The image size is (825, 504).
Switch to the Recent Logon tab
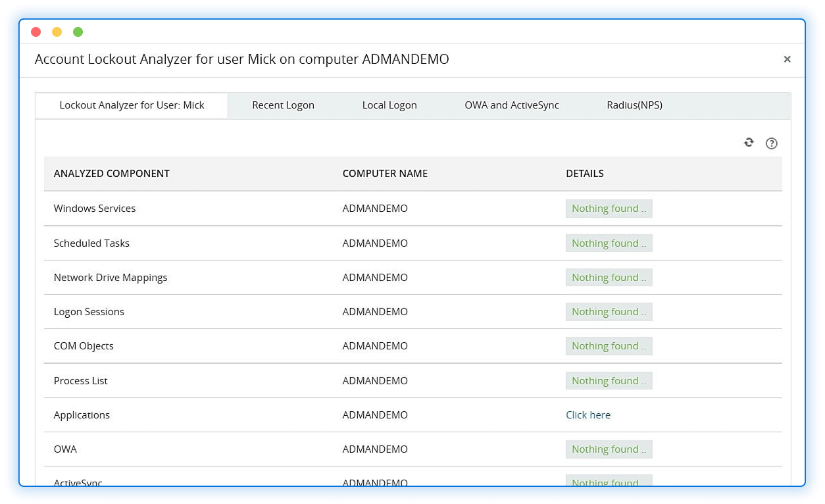pos(283,105)
